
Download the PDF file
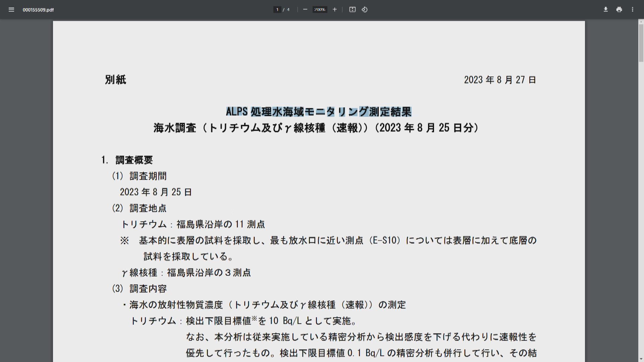pos(606,10)
